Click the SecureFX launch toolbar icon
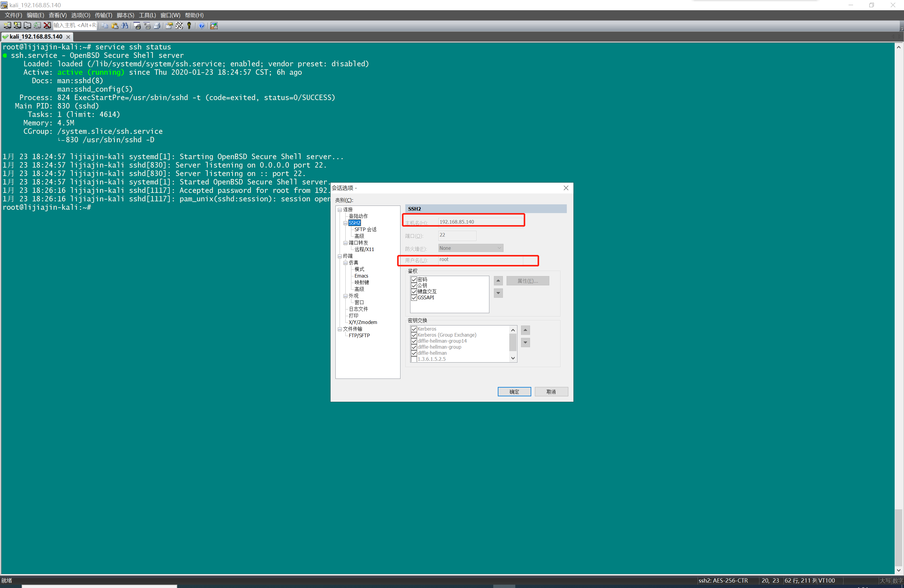The height and width of the screenshot is (588, 904). [x=214, y=25]
